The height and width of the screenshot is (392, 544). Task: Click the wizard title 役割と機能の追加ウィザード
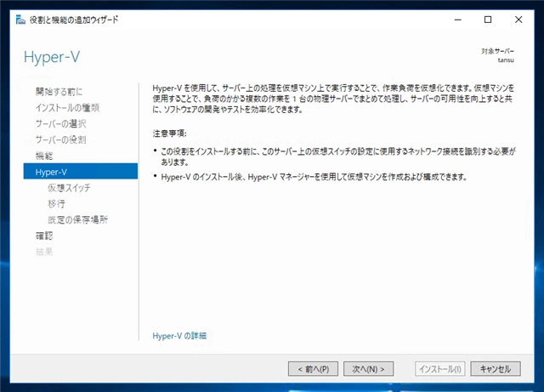pos(74,20)
